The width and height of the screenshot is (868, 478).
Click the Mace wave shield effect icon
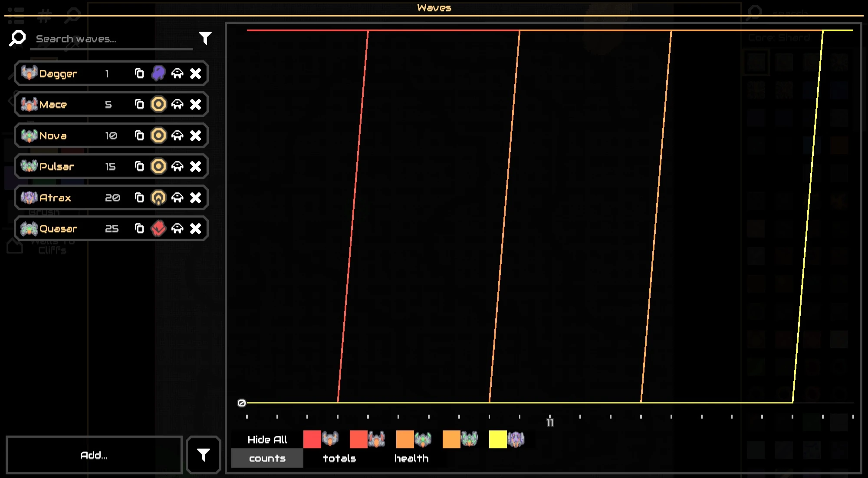tap(158, 104)
